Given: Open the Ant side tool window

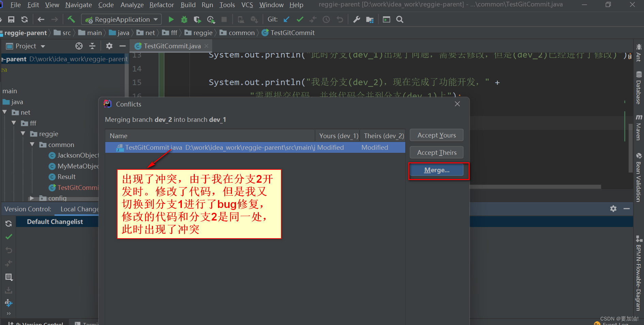Looking at the screenshot, I should pos(639,53).
